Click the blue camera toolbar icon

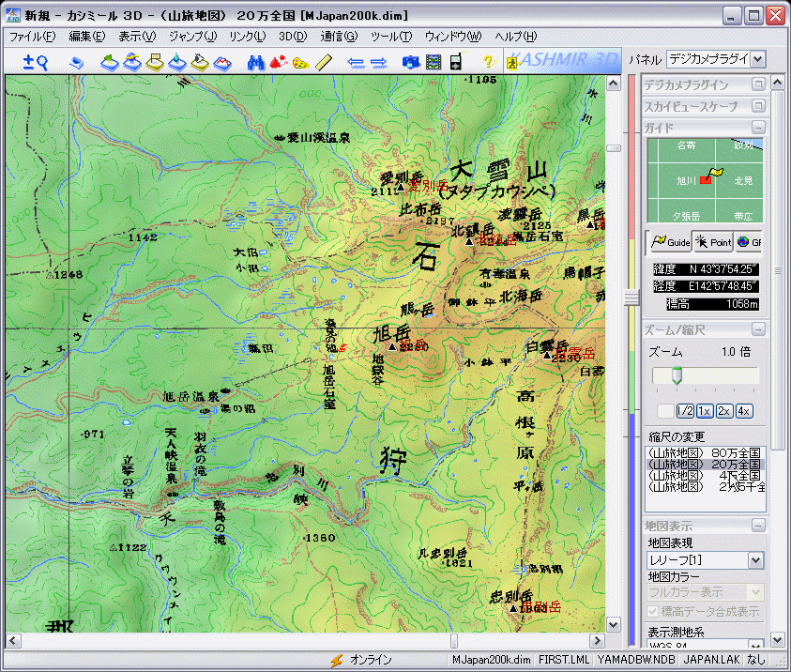(411, 62)
